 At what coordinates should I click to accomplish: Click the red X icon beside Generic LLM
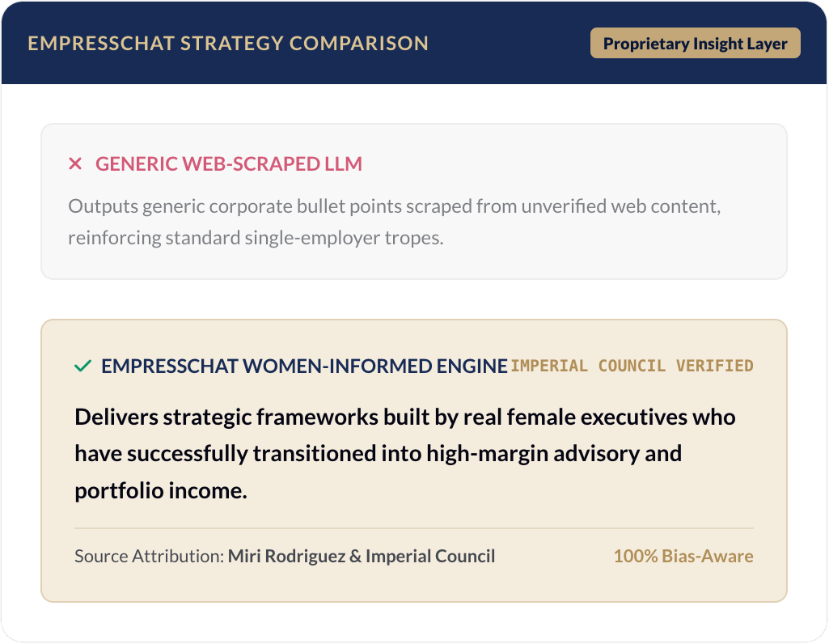75,164
